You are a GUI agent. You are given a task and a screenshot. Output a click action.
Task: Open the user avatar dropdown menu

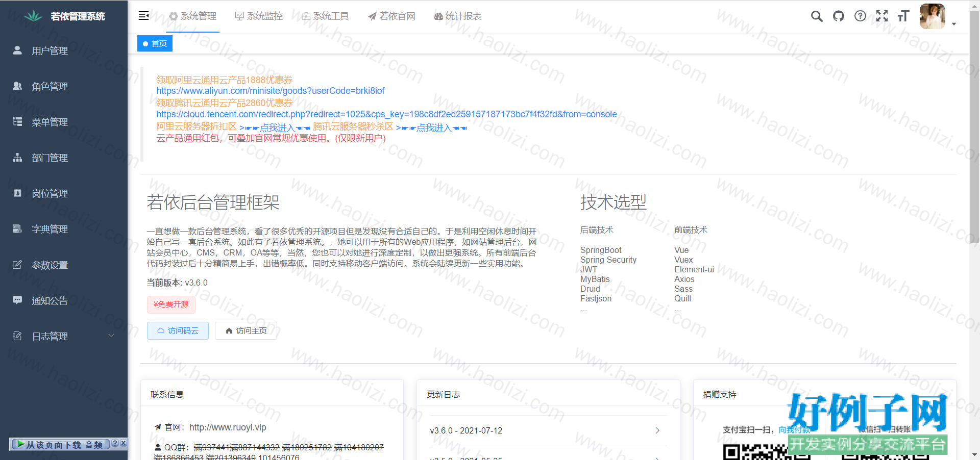[x=938, y=17]
